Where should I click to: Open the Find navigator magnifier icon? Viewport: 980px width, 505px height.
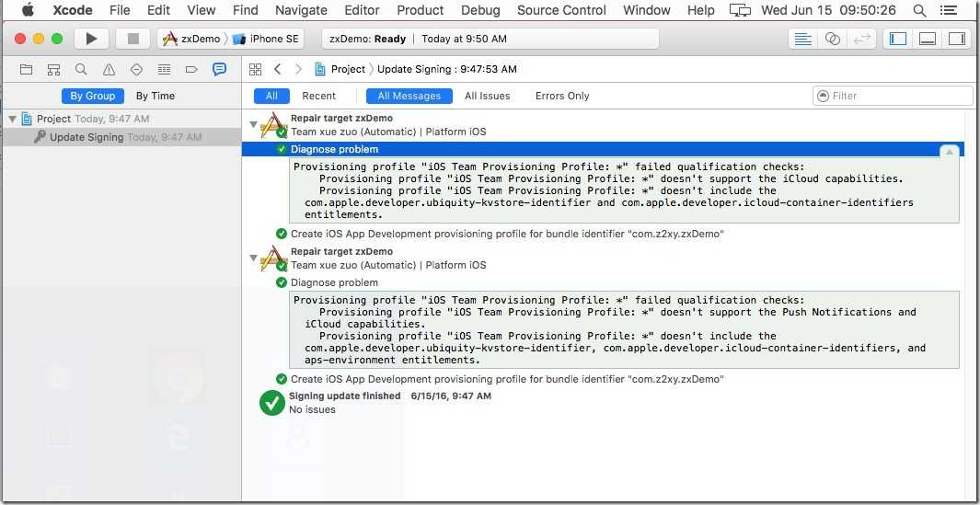(81, 69)
